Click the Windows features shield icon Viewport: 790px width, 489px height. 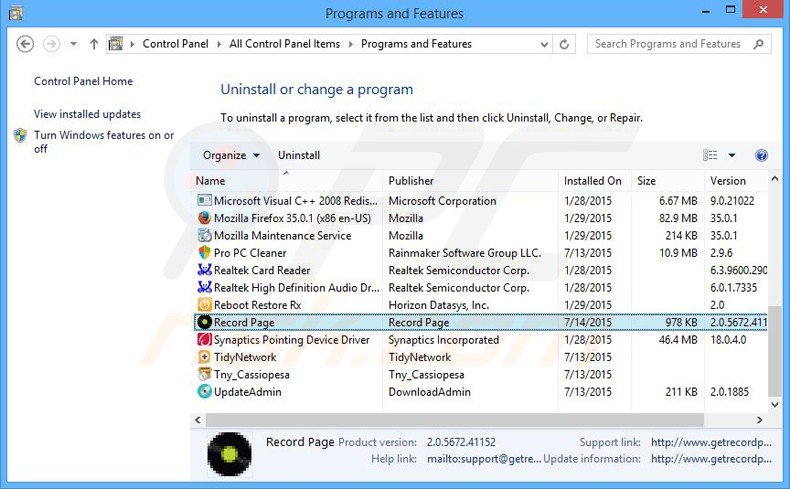click(x=20, y=135)
